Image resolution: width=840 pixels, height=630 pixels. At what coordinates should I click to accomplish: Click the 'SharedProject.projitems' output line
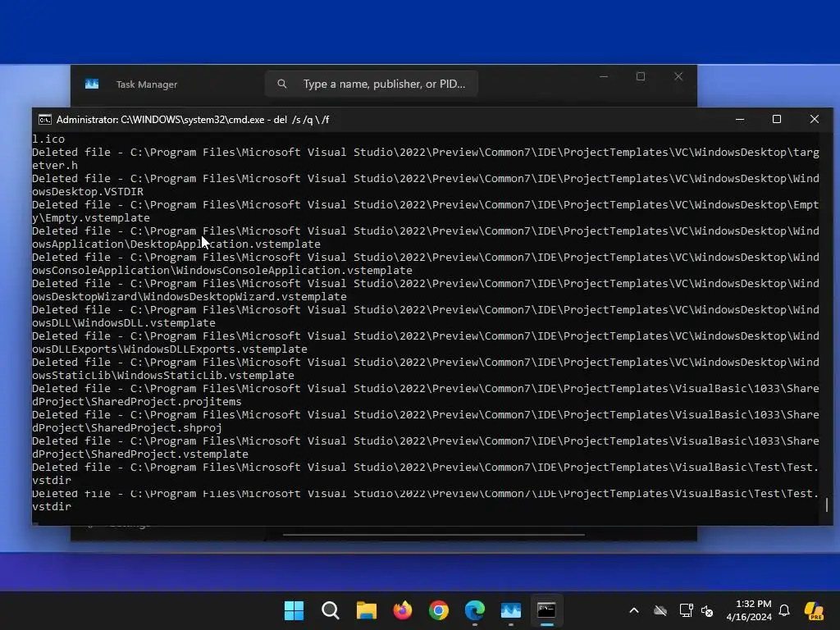pyautogui.click(x=137, y=401)
